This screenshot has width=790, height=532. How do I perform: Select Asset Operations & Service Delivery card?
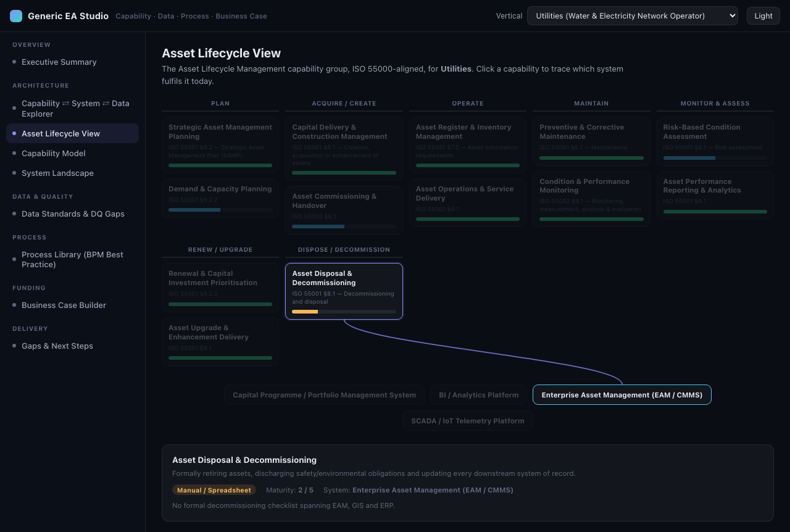coord(468,202)
